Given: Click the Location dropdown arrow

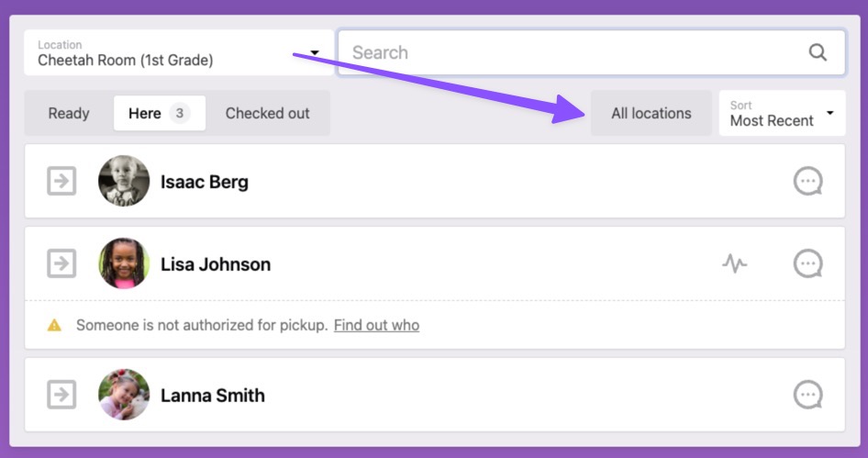Looking at the screenshot, I should (x=315, y=52).
